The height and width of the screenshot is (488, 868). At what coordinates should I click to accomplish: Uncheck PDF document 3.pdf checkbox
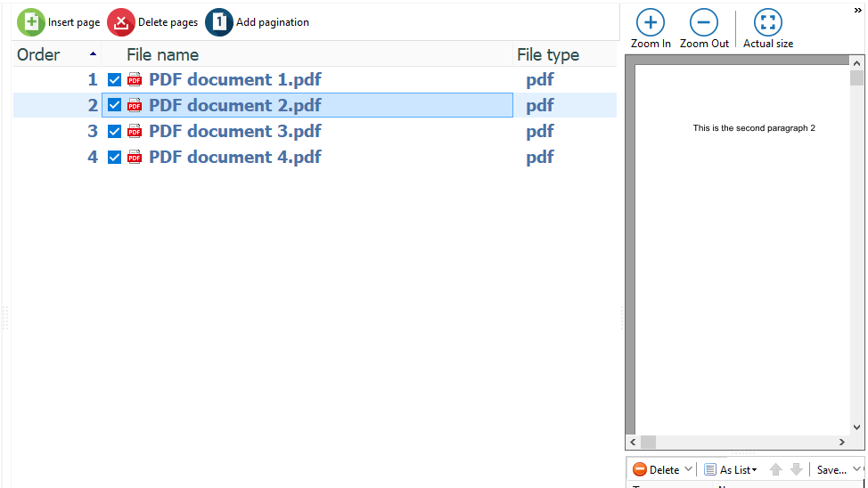coord(114,132)
